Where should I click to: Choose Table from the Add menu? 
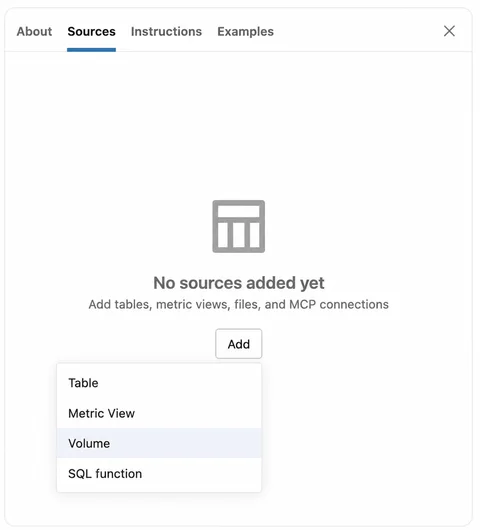click(159, 383)
